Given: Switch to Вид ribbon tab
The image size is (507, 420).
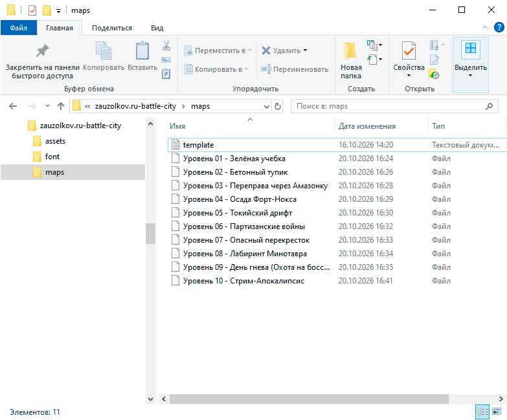Looking at the screenshot, I should pyautogui.click(x=157, y=28).
